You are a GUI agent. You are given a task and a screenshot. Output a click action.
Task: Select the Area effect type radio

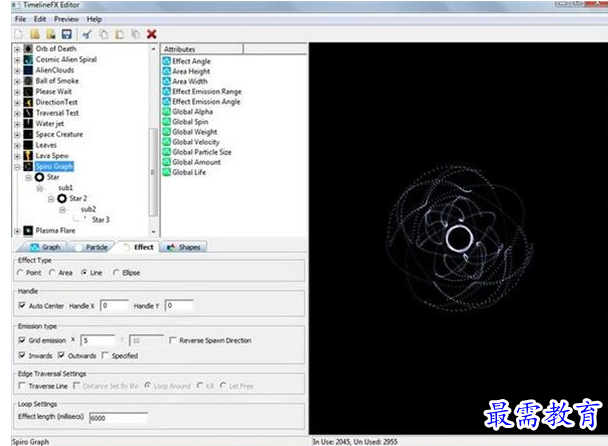pos(52,273)
